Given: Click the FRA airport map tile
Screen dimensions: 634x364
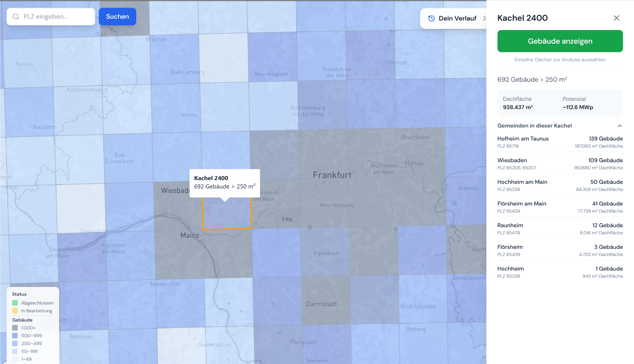Looking at the screenshot, I should tap(276, 204).
